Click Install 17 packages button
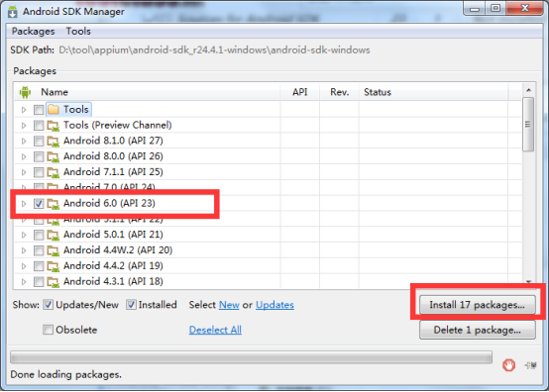This screenshot has width=549, height=392. point(478,305)
